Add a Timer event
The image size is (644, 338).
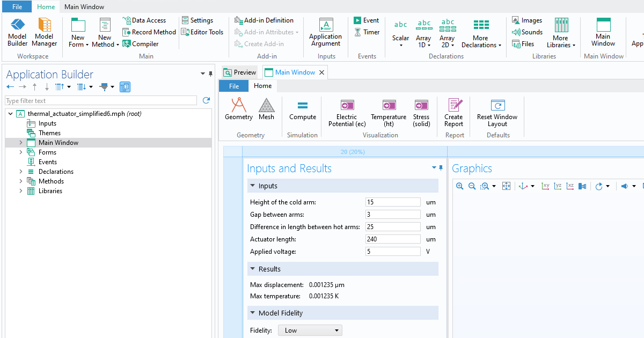point(367,32)
